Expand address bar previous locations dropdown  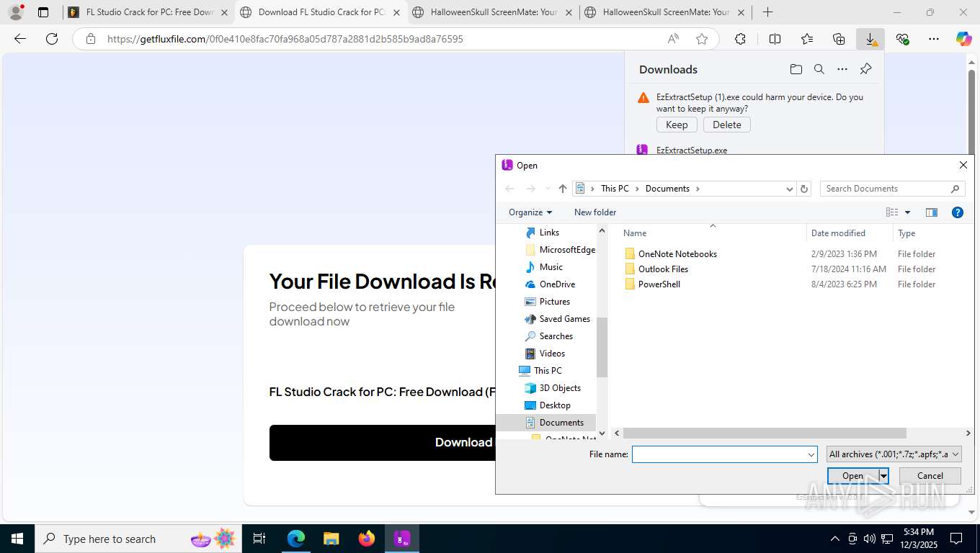(790, 189)
